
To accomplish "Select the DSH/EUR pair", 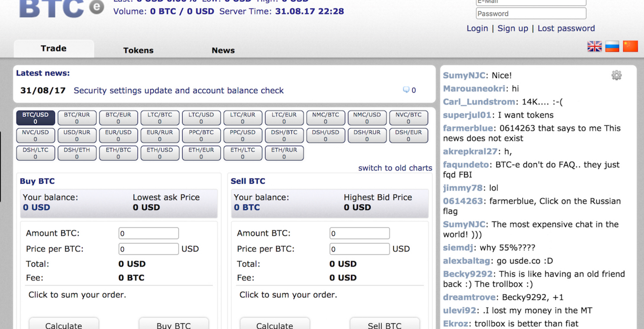I will [409, 136].
